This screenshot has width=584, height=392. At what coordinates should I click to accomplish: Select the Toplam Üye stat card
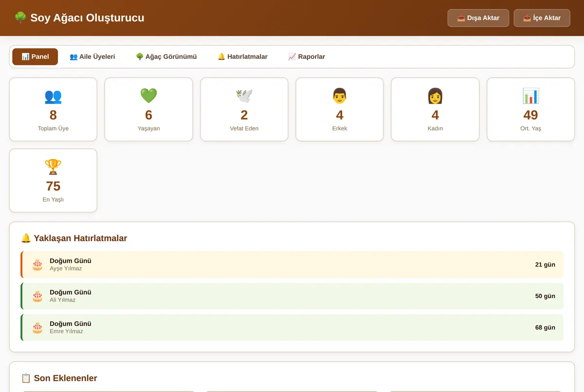point(53,109)
